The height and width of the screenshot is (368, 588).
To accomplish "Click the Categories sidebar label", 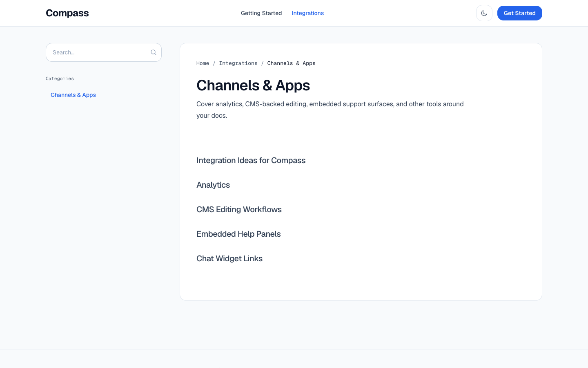I will click(60, 79).
